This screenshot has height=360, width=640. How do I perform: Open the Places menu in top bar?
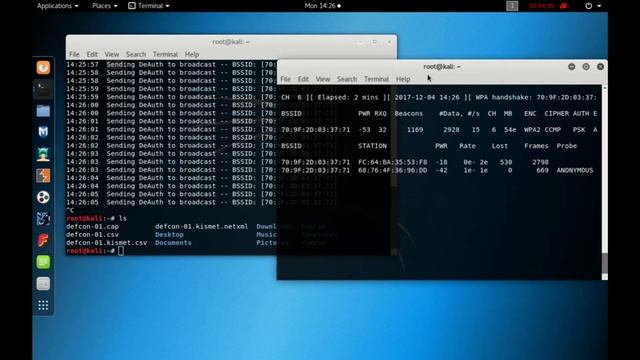click(104, 6)
